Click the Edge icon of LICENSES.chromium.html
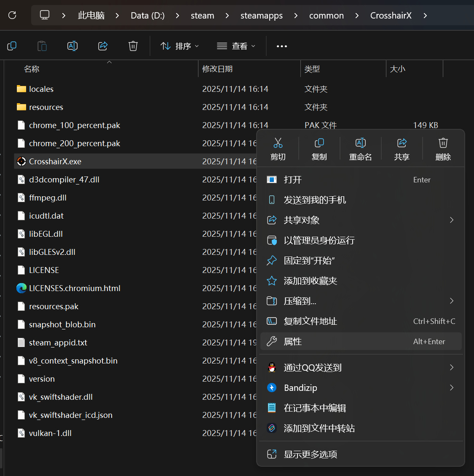 point(21,288)
